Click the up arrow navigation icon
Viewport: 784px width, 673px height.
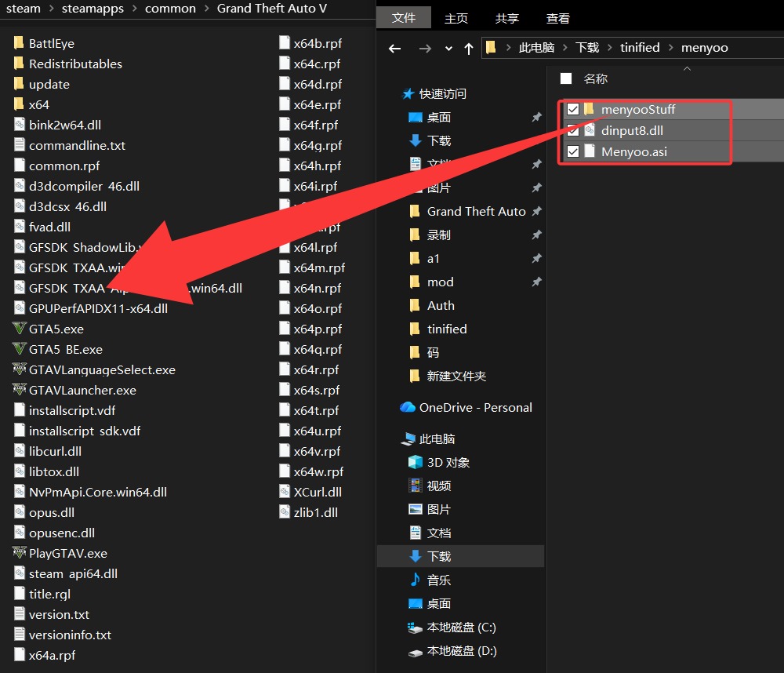pos(469,48)
